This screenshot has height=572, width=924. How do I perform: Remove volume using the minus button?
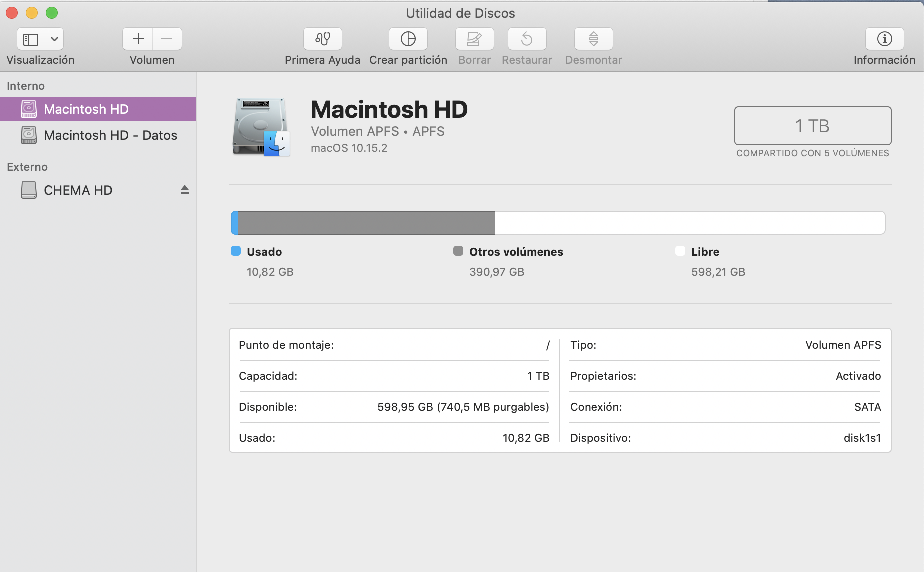[x=167, y=39]
